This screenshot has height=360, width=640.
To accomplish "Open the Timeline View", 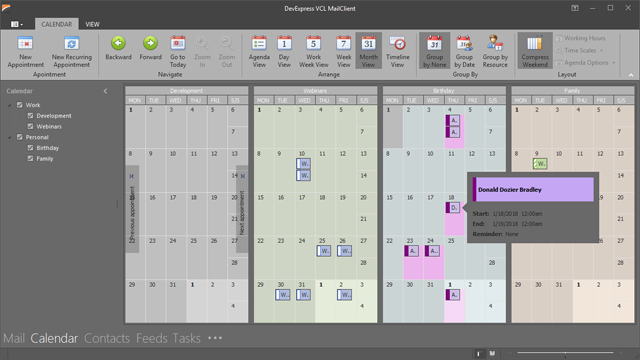I will coord(398,51).
